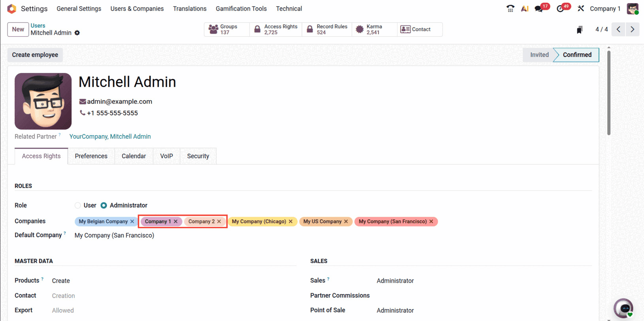The height and width of the screenshot is (321, 644).
Task: Click the debug tools wrench icon
Action: (x=580, y=8)
